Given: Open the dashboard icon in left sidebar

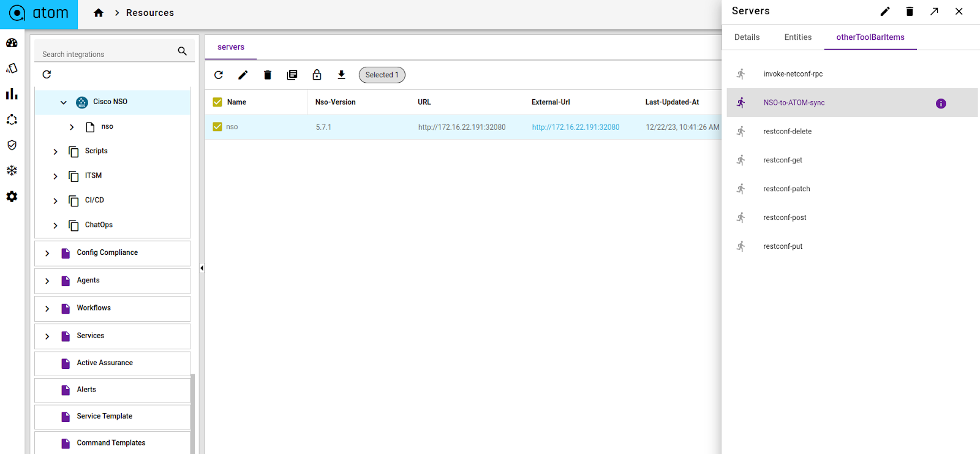Looking at the screenshot, I should coord(12,43).
